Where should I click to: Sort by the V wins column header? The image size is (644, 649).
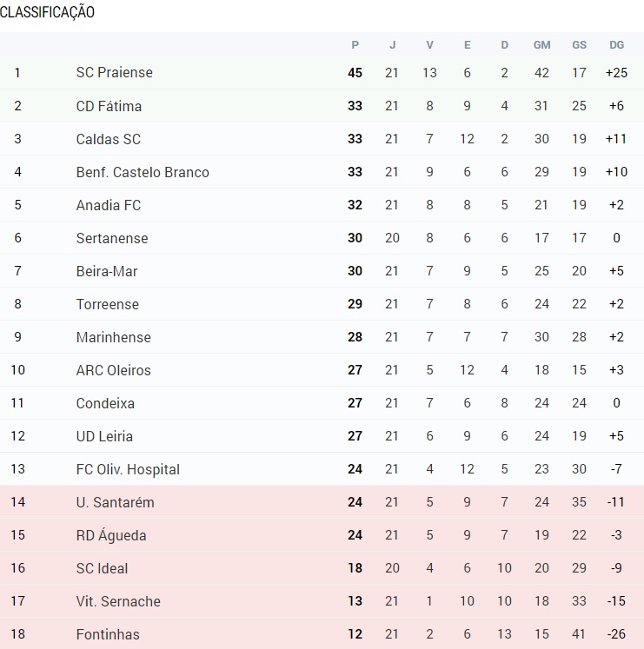(x=430, y=44)
